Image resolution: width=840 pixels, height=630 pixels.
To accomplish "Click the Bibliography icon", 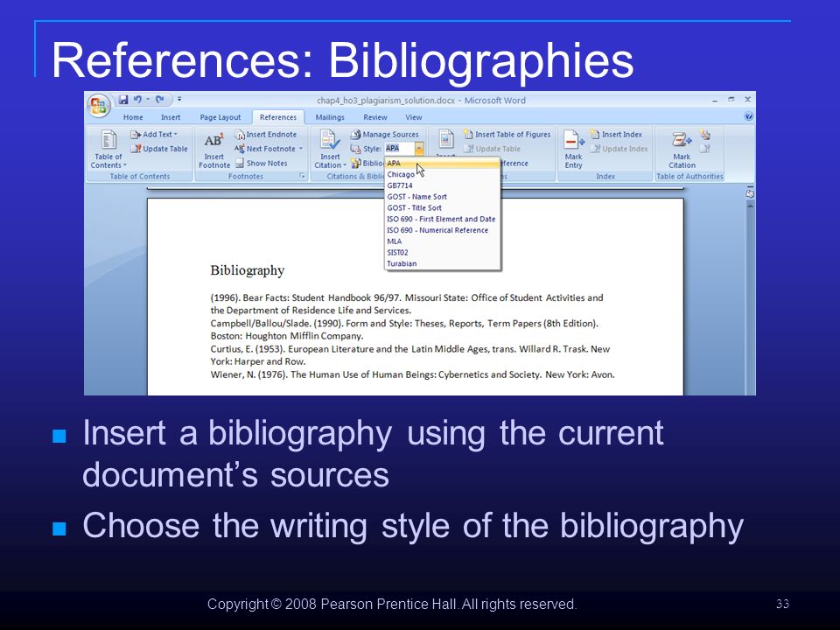I will 356,163.
